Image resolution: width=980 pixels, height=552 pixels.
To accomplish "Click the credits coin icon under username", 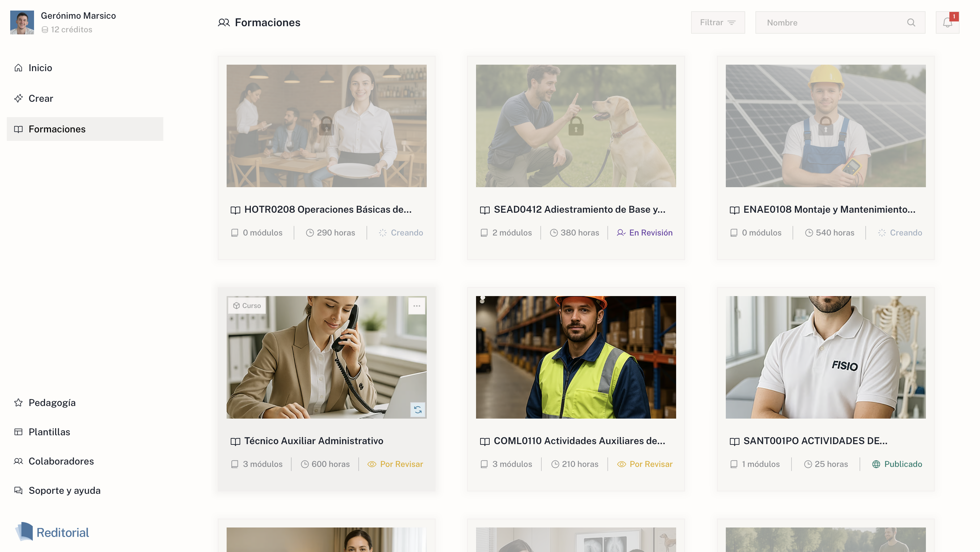I will click(x=45, y=30).
